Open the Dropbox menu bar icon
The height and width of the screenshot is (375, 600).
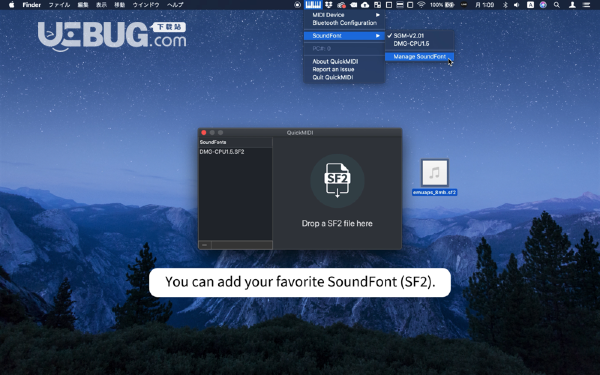click(x=328, y=5)
